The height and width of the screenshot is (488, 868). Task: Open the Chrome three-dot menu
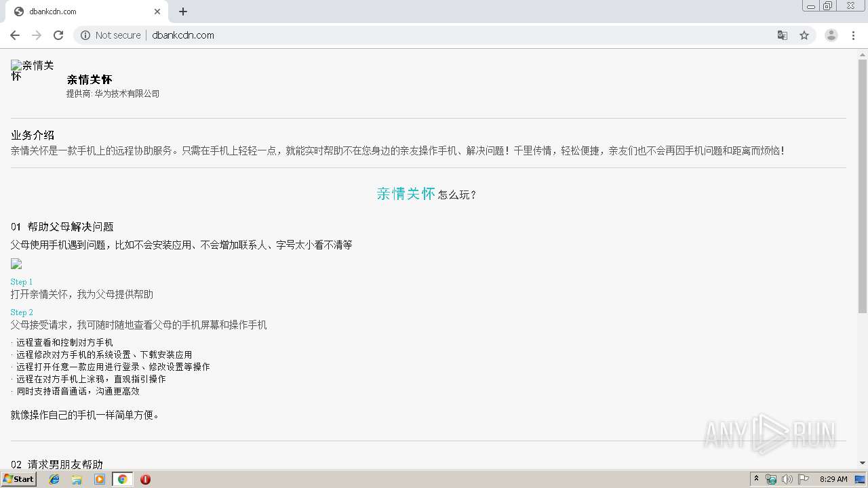(854, 35)
